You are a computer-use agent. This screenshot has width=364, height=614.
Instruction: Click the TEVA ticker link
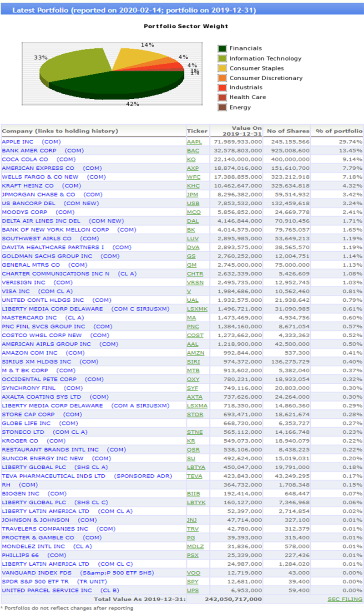[x=195, y=476]
